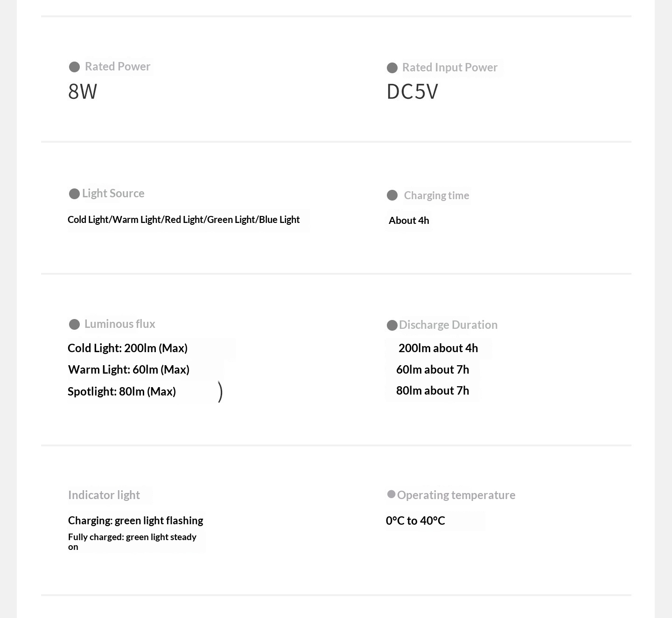This screenshot has width=672, height=618.
Task: Click the About 4h charging time text
Action: 409,221
